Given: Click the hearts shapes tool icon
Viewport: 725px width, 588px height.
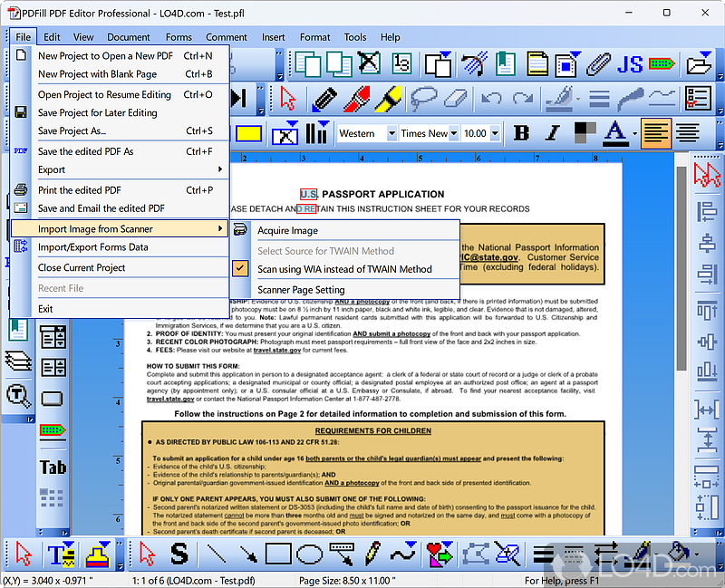Looking at the screenshot, I should 440,554.
